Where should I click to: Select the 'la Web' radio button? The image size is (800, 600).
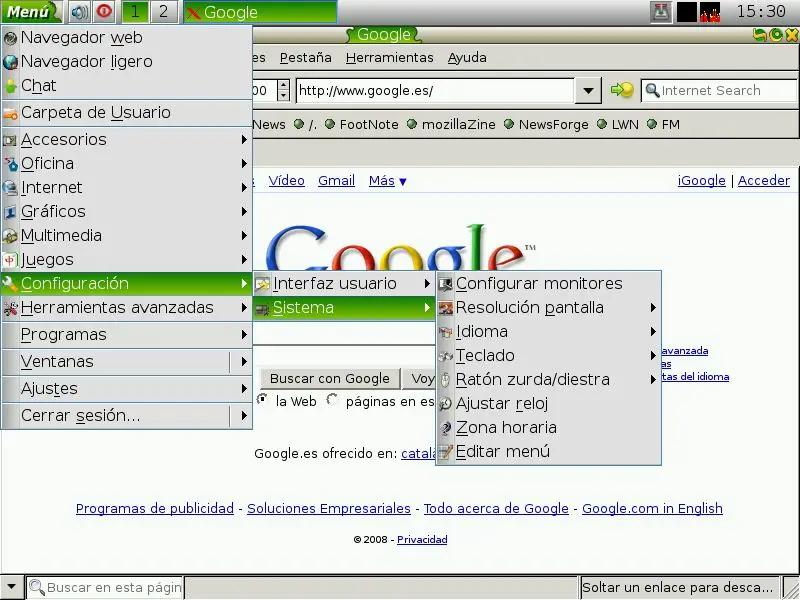263,399
